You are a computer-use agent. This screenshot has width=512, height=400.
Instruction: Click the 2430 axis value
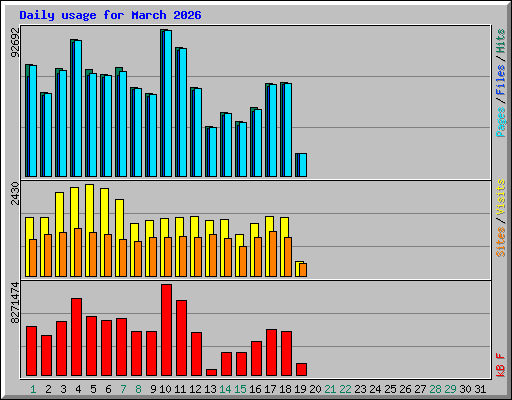tap(15, 194)
